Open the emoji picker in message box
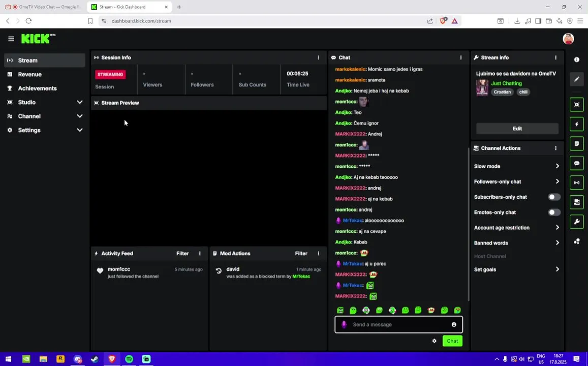Viewport: 588px width, 366px height. click(x=454, y=324)
